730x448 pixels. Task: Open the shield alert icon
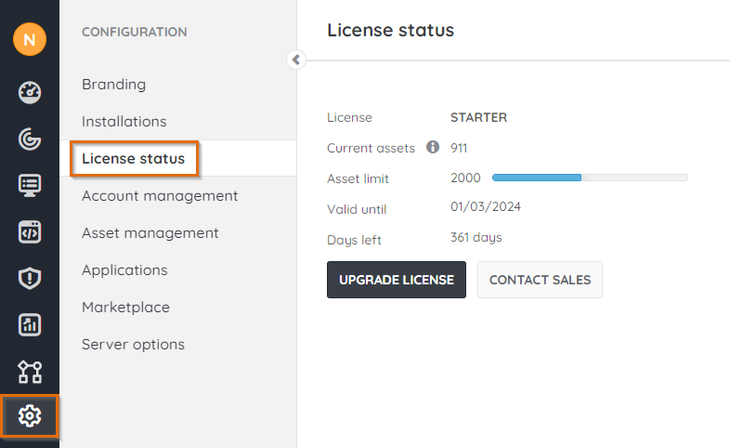(x=29, y=278)
